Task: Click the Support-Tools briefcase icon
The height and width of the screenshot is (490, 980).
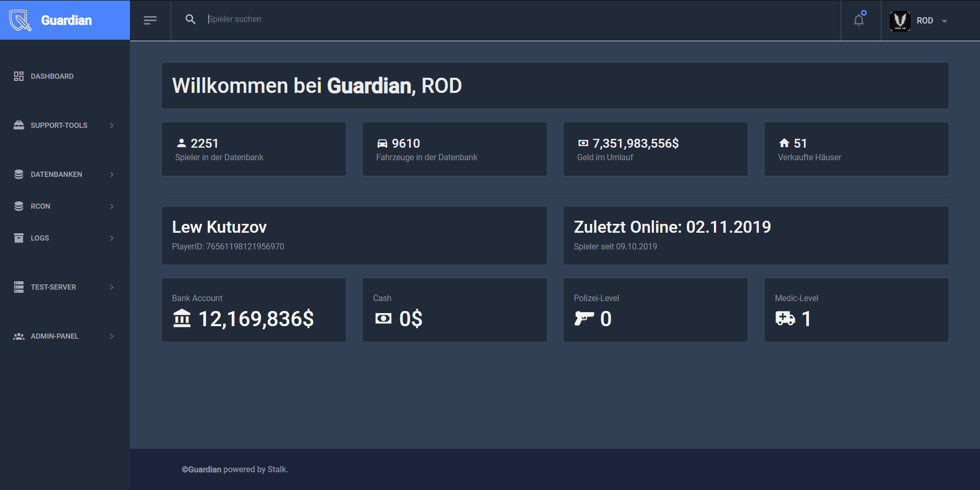Action: coord(19,125)
